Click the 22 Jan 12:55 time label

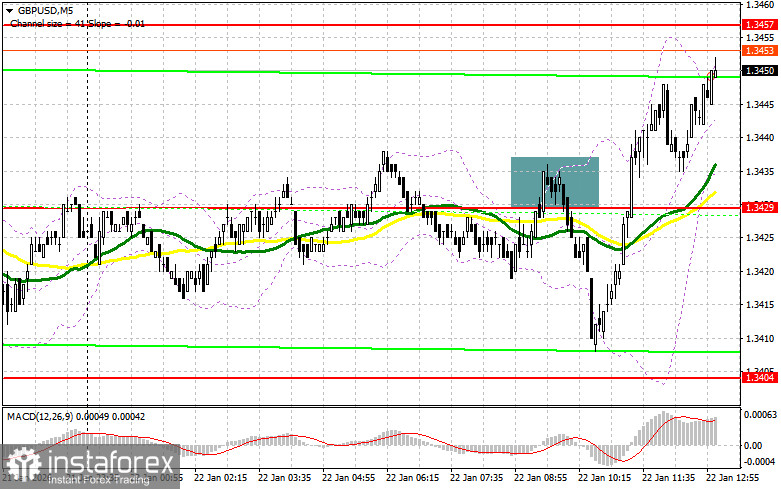tap(733, 478)
